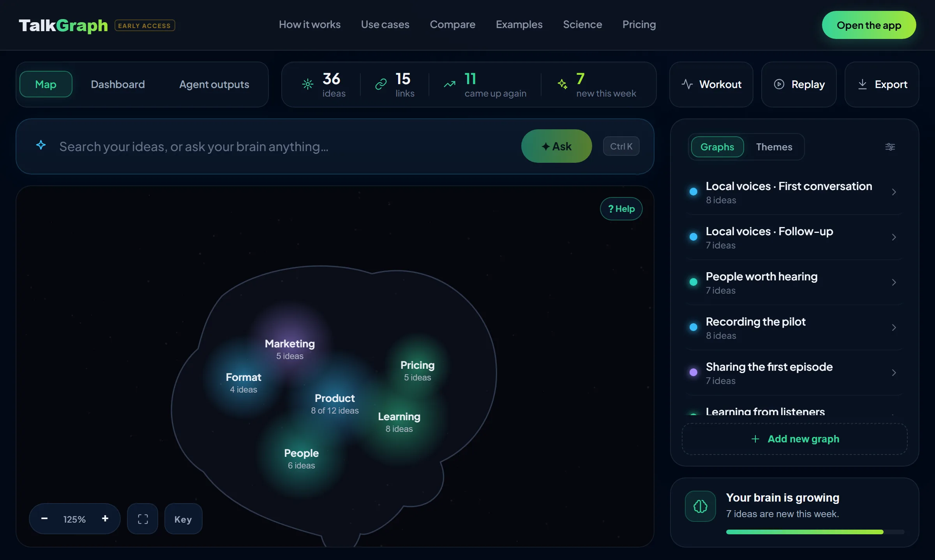Open the People worth hearing graph

[x=794, y=283]
